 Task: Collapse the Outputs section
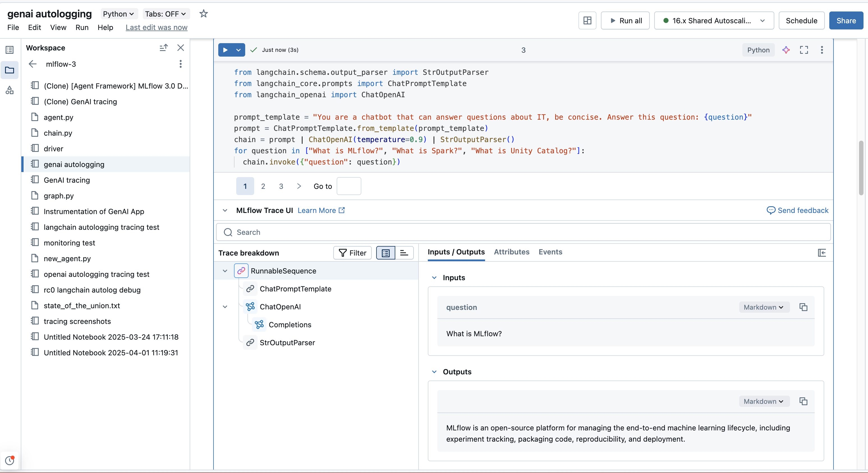coord(434,372)
